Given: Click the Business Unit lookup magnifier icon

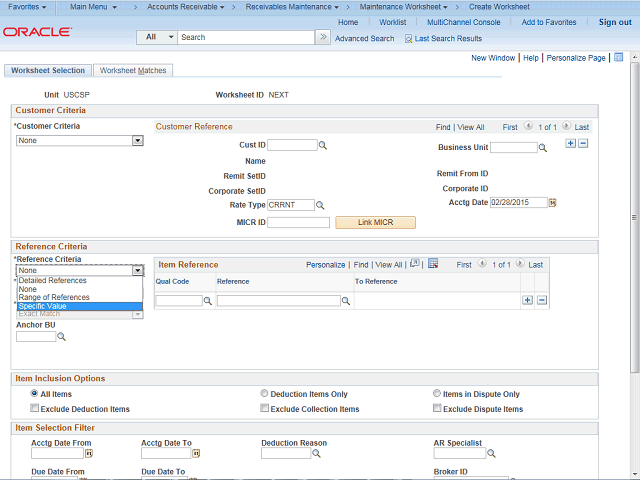Looking at the screenshot, I should click(543, 148).
